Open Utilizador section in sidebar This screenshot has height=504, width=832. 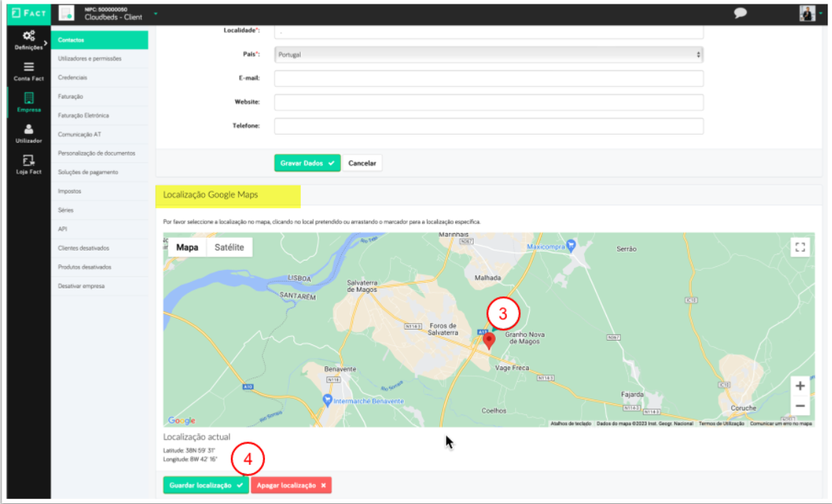(x=29, y=133)
